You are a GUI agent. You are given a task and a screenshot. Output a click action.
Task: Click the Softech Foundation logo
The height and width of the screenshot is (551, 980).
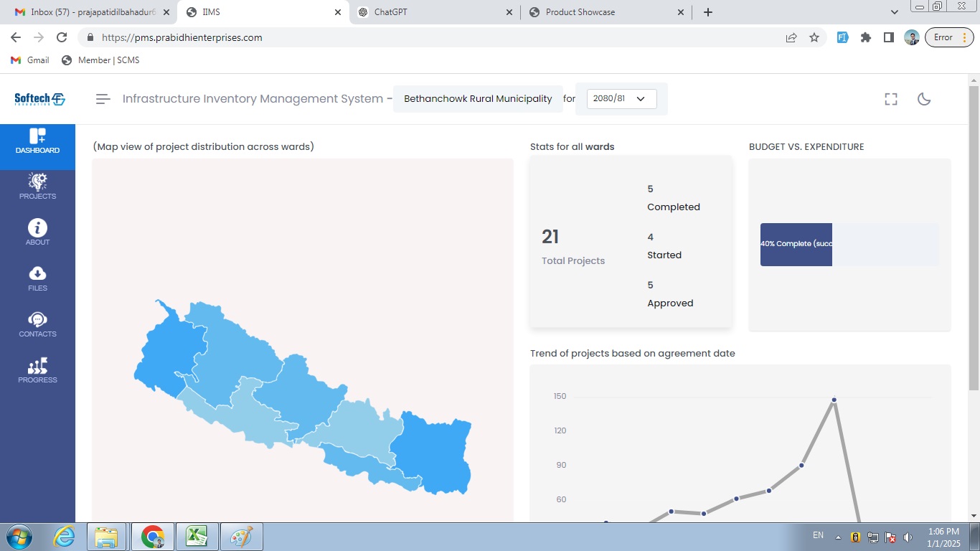tap(39, 99)
